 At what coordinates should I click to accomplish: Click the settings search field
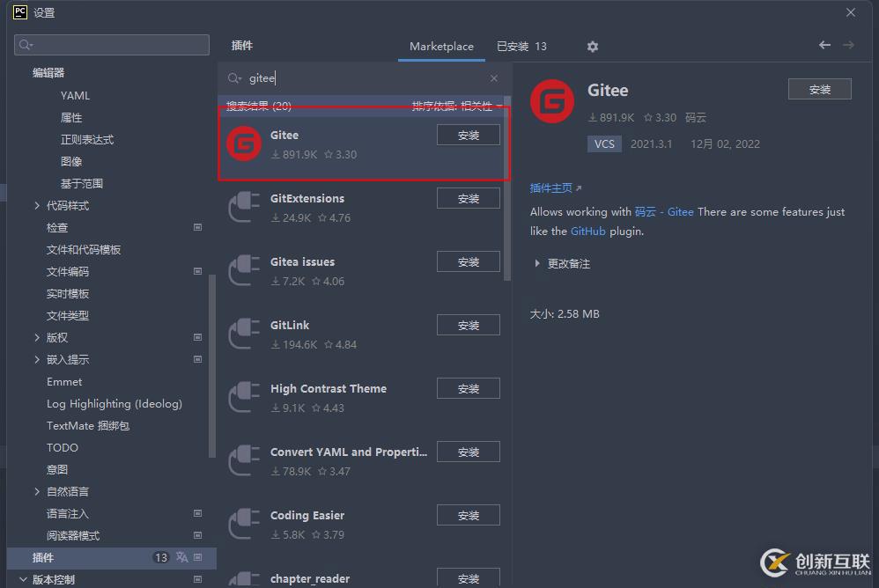112,45
